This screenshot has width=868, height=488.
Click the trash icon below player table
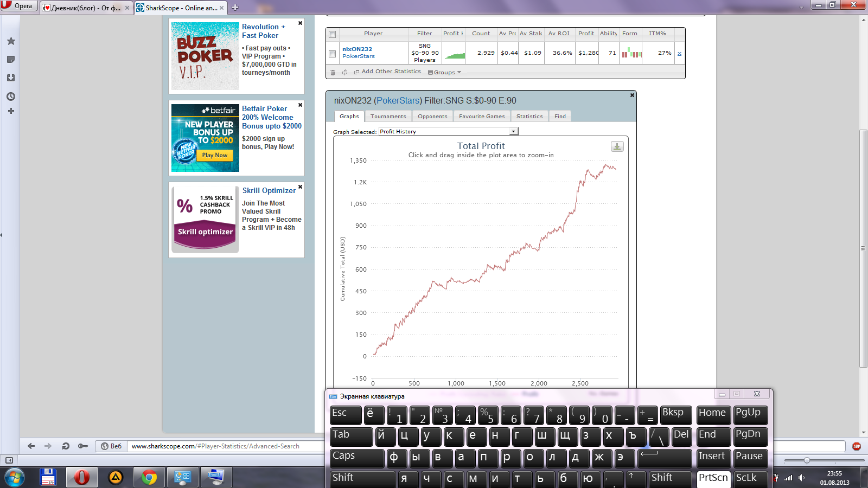(333, 72)
